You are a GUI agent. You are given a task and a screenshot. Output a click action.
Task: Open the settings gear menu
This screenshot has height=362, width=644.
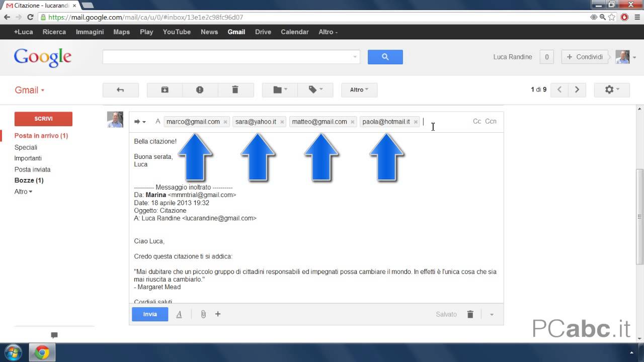click(x=612, y=90)
